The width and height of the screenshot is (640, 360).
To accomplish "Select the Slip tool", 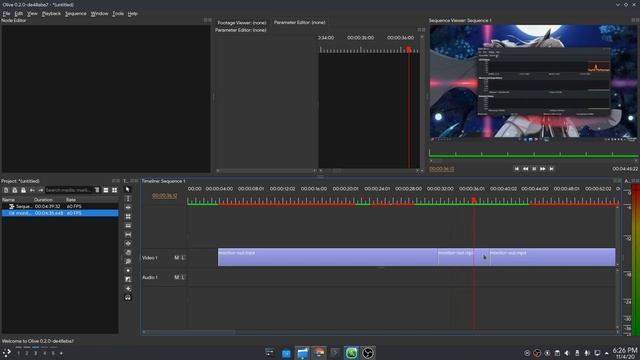I will [128, 234].
